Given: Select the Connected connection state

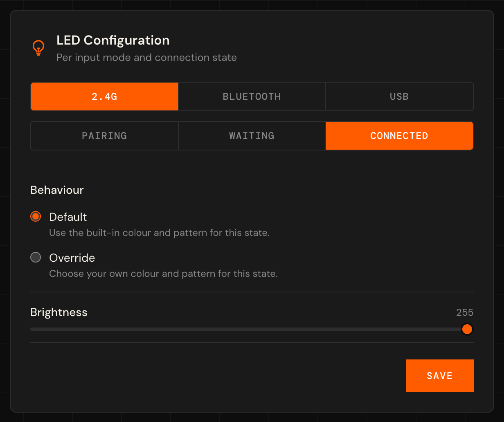Looking at the screenshot, I should 399,136.
